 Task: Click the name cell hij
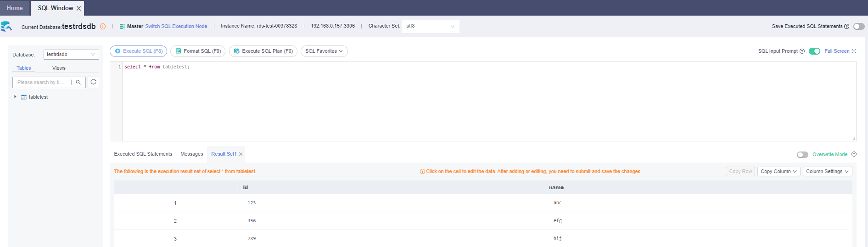point(557,239)
